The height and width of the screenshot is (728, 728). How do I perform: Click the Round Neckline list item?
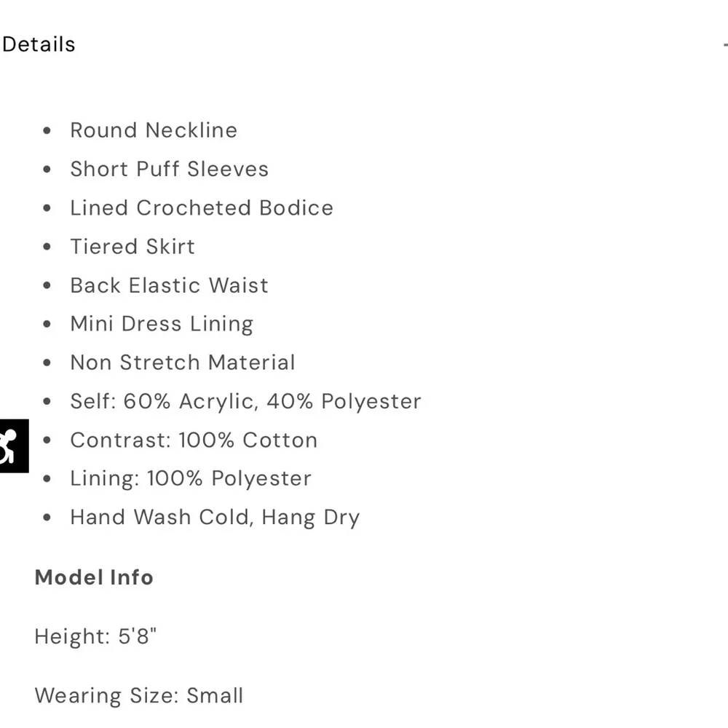point(154,130)
